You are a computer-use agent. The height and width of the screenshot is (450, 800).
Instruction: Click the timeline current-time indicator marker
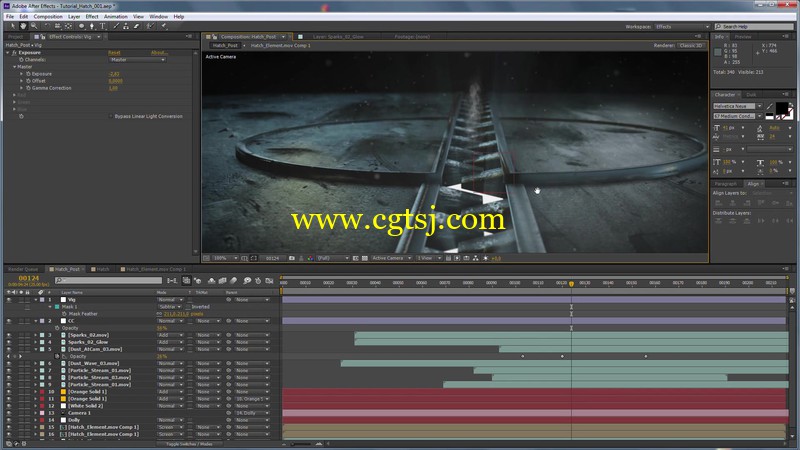point(571,284)
